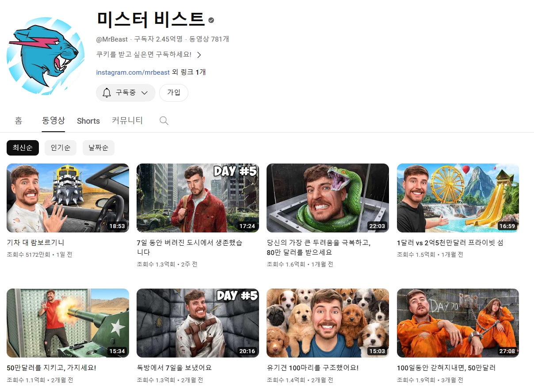Click the 18:53 duration badge
Viewport: 534px width, 392px height.
click(117, 226)
